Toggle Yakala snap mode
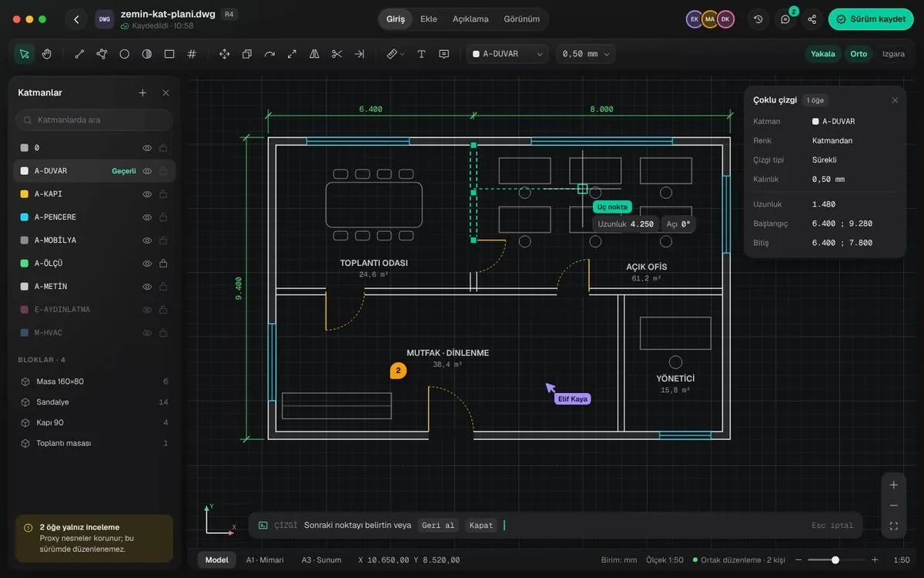This screenshot has height=578, width=924. (822, 54)
